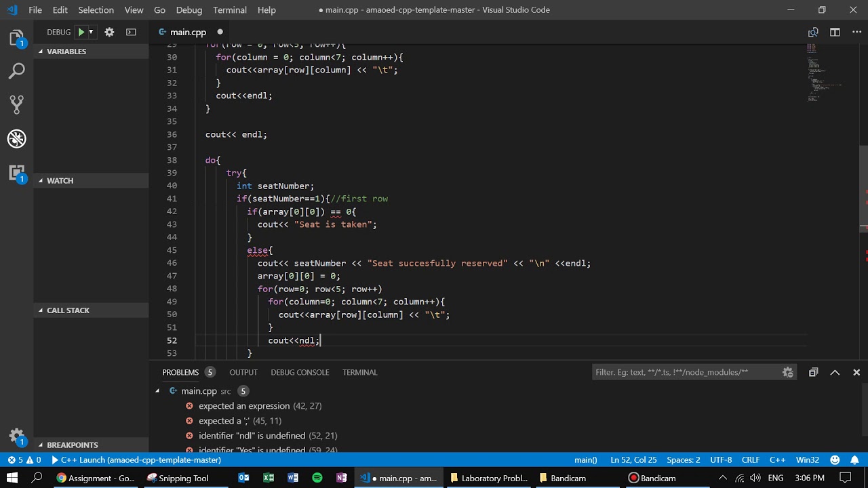Collapse the VARIABLES section
Image resolution: width=868 pixels, height=488 pixels.
point(91,52)
